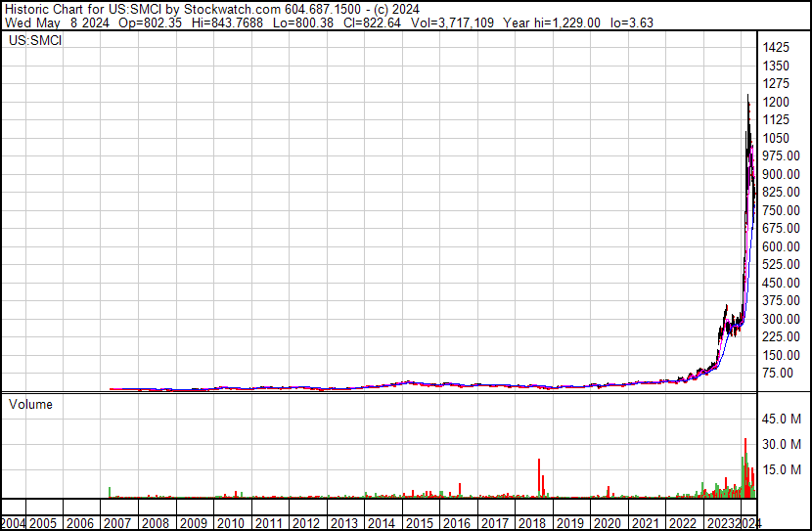Click the red 2016 volume bar spike
The image size is (812, 531).
coord(460,490)
